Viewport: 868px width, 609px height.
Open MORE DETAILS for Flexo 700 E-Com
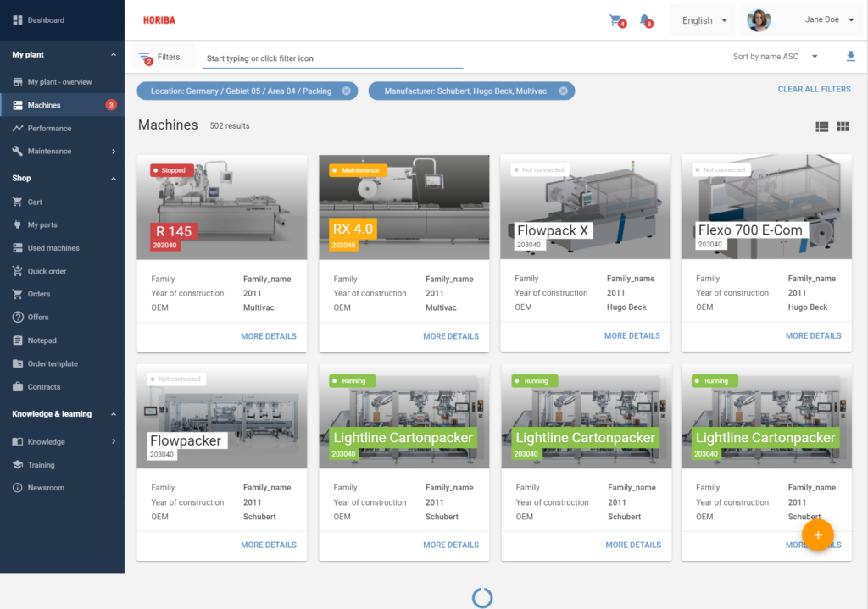click(813, 335)
